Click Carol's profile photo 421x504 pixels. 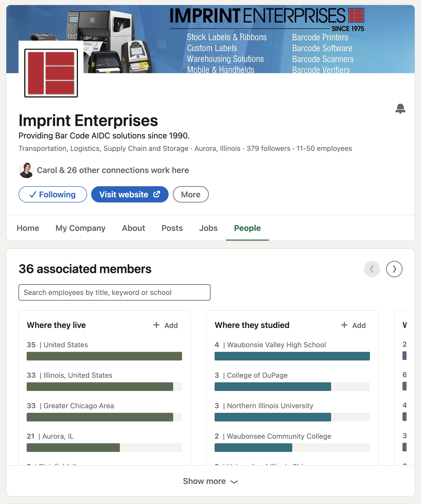click(26, 170)
